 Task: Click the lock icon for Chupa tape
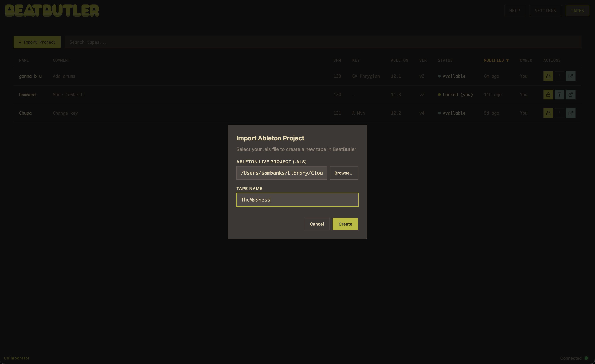tap(548, 113)
